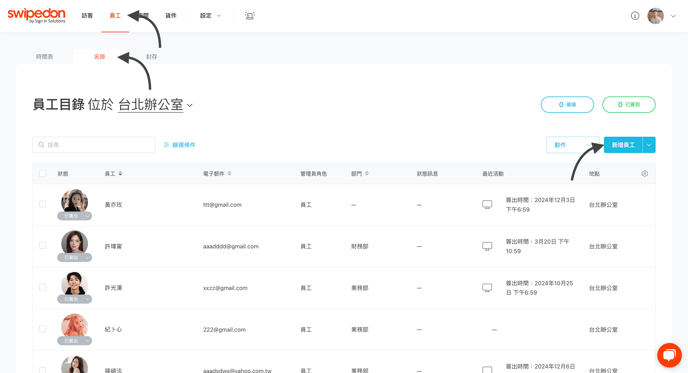Click the avatar photo for ttt@gmail.com employee
This screenshot has height=373, width=688.
(75, 201)
